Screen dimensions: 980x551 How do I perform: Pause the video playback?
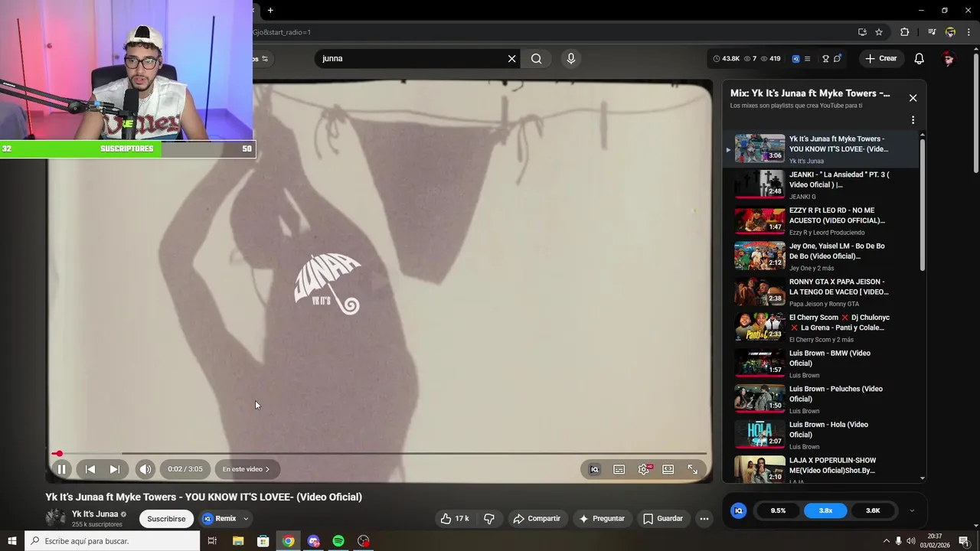62,469
